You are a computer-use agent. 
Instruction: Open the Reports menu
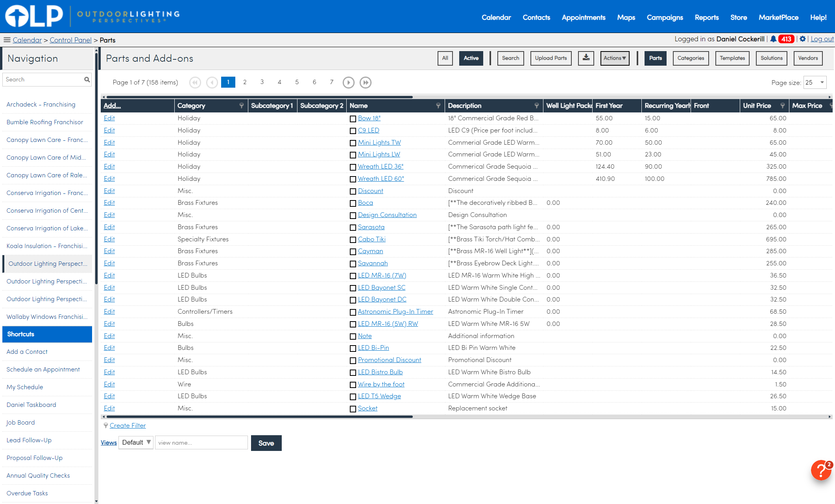pos(707,17)
